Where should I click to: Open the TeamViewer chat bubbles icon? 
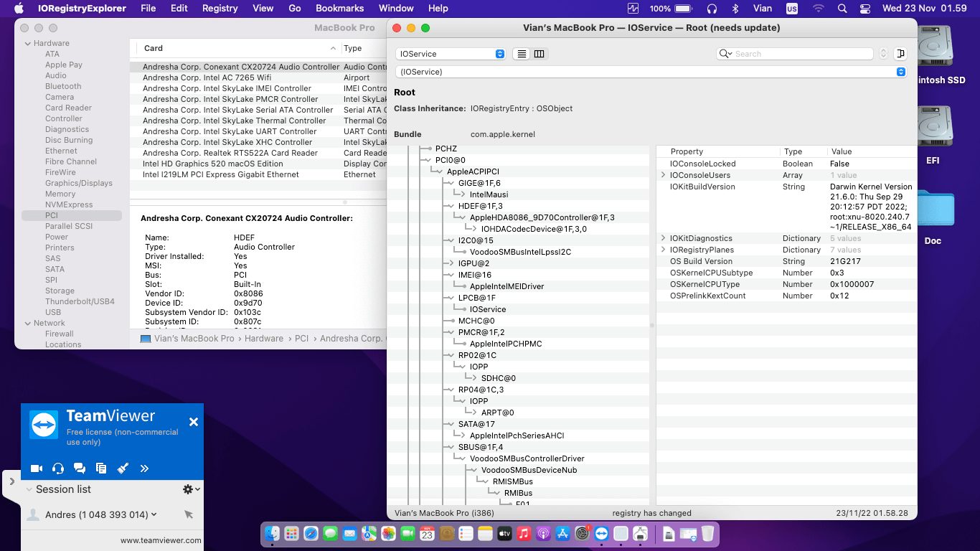pyautogui.click(x=80, y=468)
